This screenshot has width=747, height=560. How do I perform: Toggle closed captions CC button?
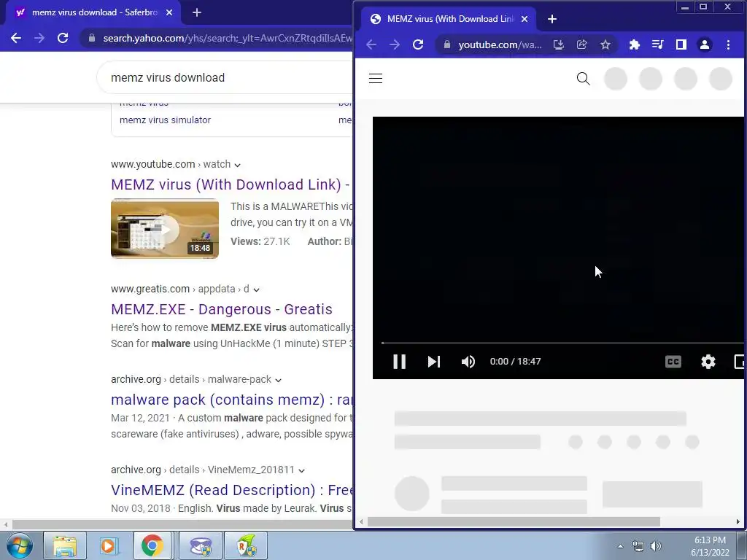tap(673, 362)
